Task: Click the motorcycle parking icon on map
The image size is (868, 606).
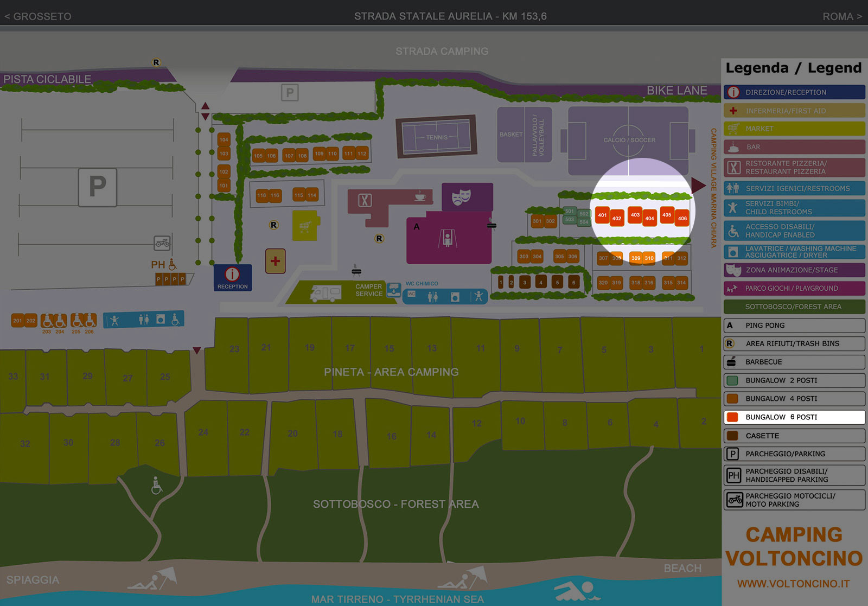Action: [x=162, y=243]
